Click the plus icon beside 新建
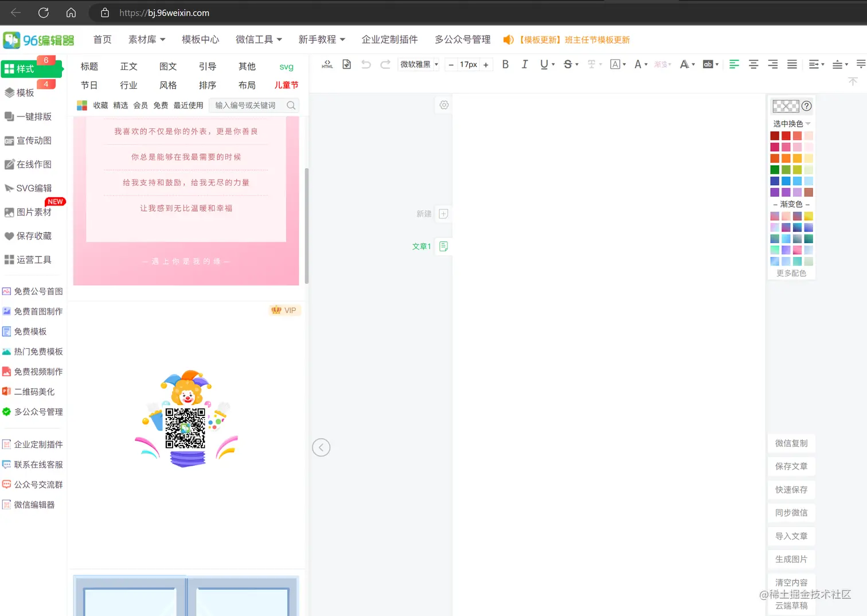867x616 pixels. coord(443,214)
